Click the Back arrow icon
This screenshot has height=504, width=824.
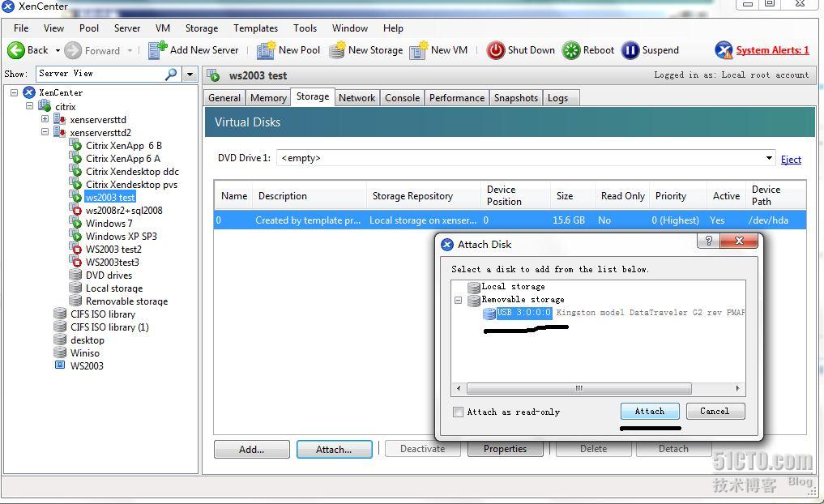15,50
